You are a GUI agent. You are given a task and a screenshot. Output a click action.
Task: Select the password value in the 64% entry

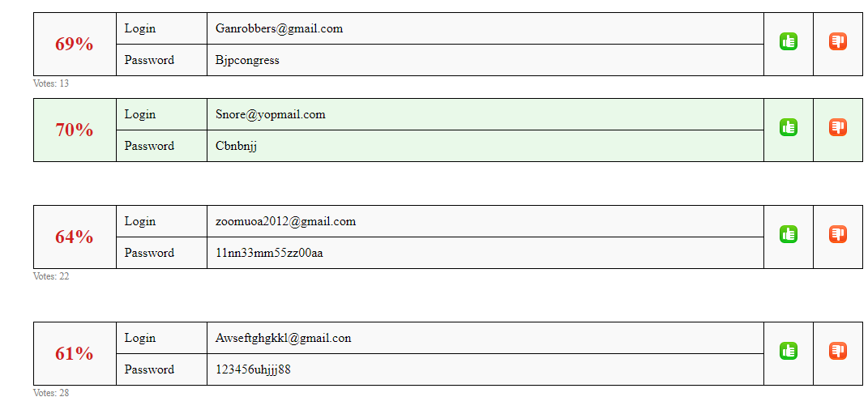point(269,253)
